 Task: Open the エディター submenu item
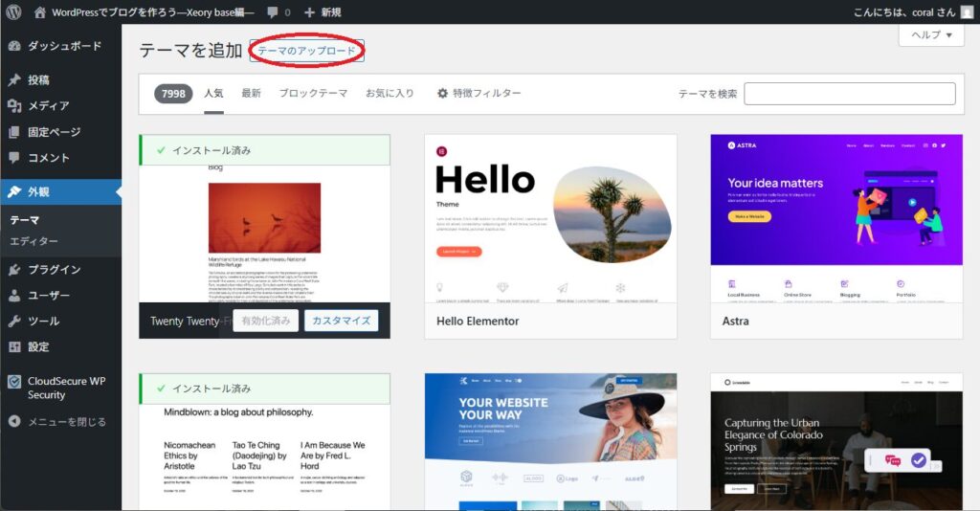click(33, 241)
